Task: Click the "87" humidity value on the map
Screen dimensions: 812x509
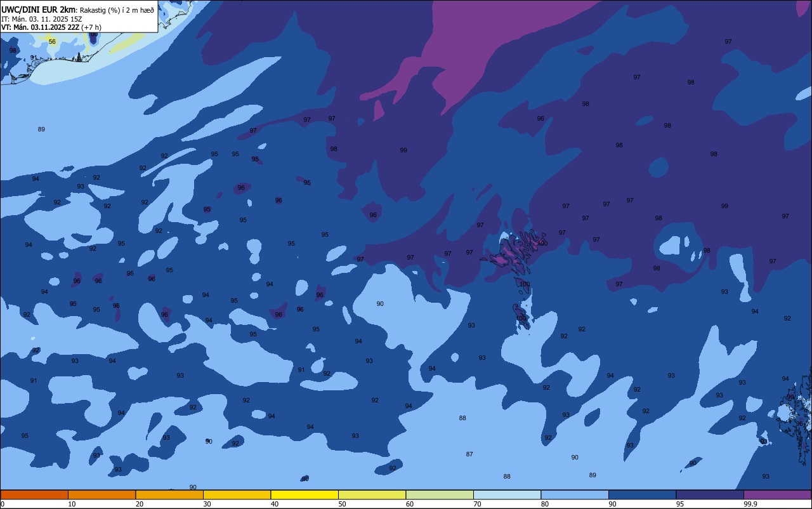Action: [469, 454]
